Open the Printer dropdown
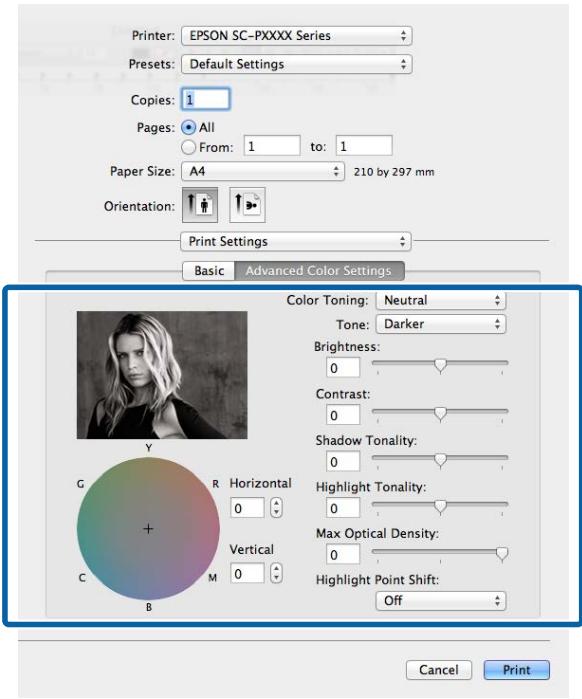The height and width of the screenshot is (699, 582). pos(296,36)
